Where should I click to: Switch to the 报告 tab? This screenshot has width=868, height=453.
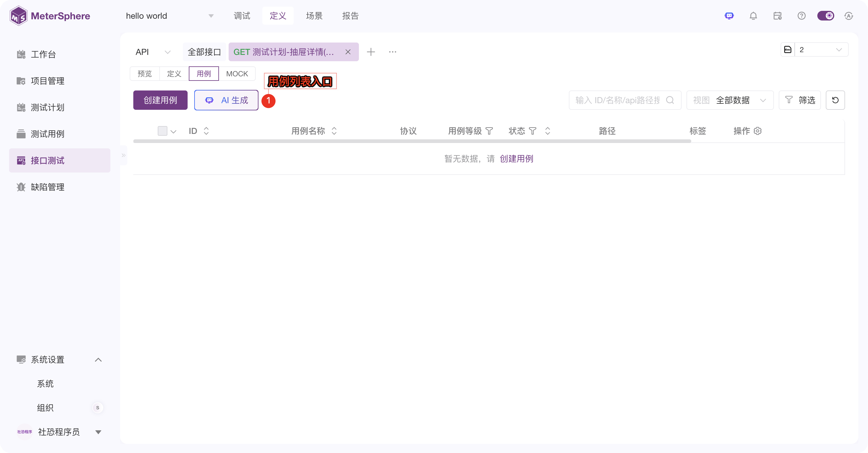(350, 16)
